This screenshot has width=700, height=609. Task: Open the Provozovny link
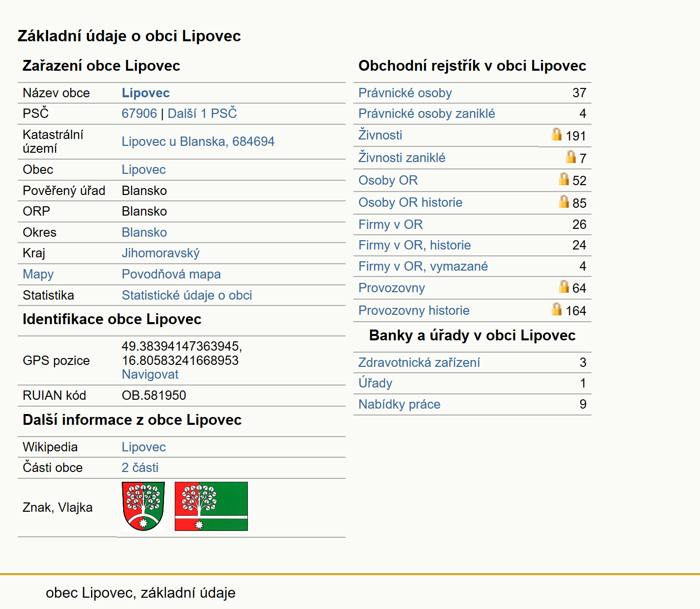pyautogui.click(x=391, y=288)
